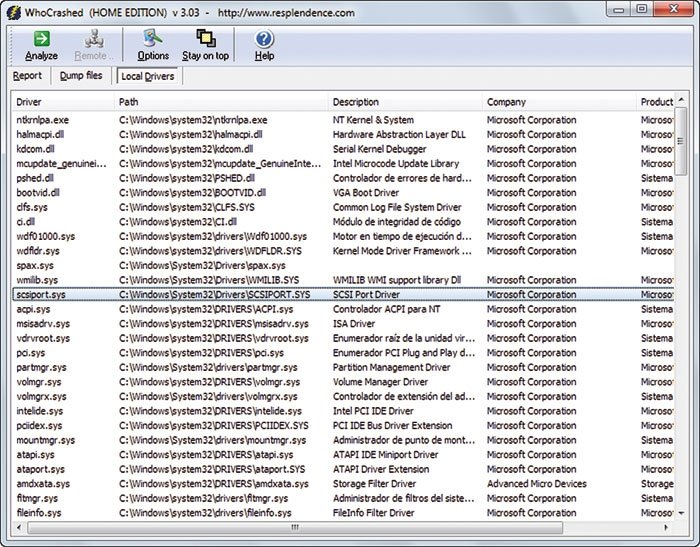Screen dimensions: 700x547
Task: Select the atapi.sys driver row
Action: coord(343,455)
